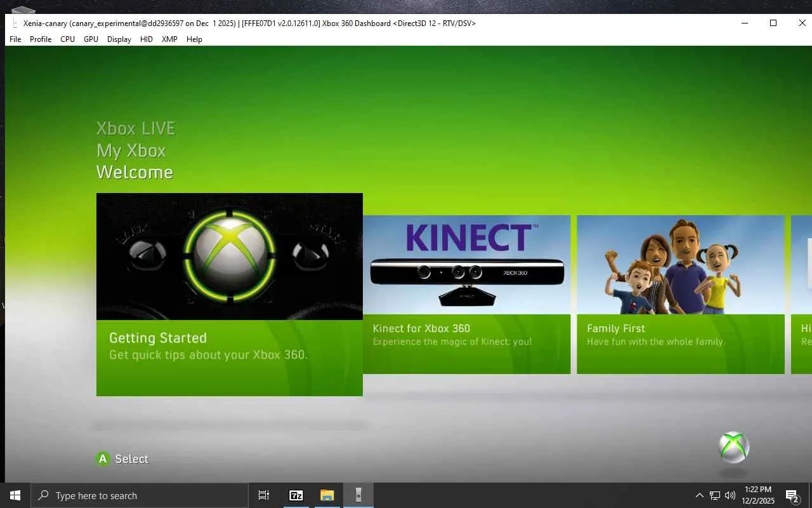
Task: Open File Explorer from the taskbar
Action: pos(327,495)
